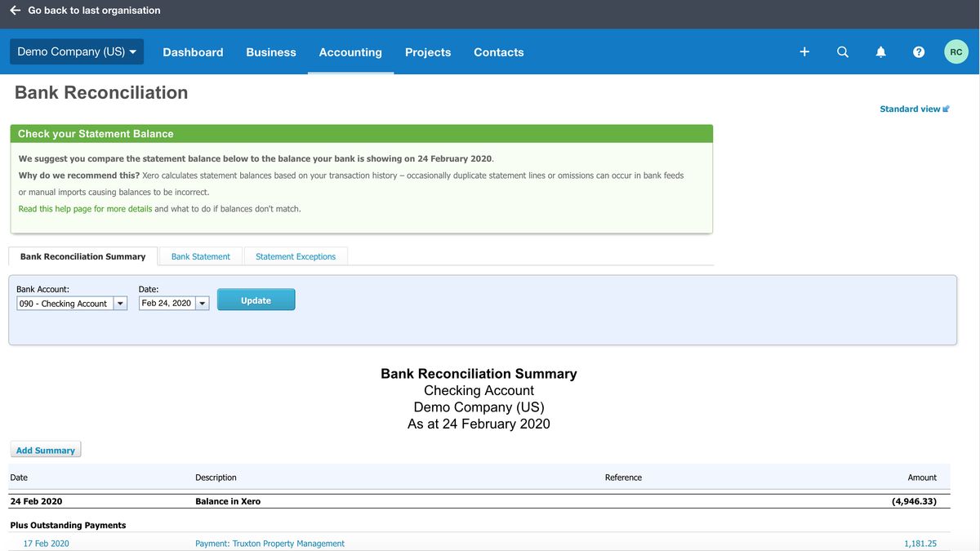Screen dimensions: 980x551
Task: Open the Demo Company (US) organisation dropdown
Action: [76, 50]
